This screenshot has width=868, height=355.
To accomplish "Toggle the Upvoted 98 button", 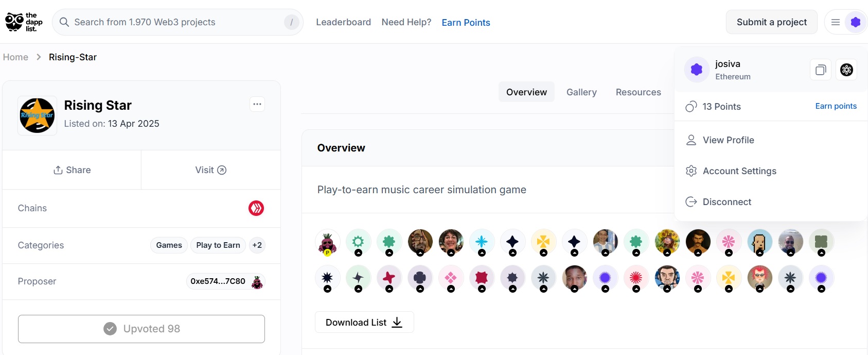I will (141, 329).
